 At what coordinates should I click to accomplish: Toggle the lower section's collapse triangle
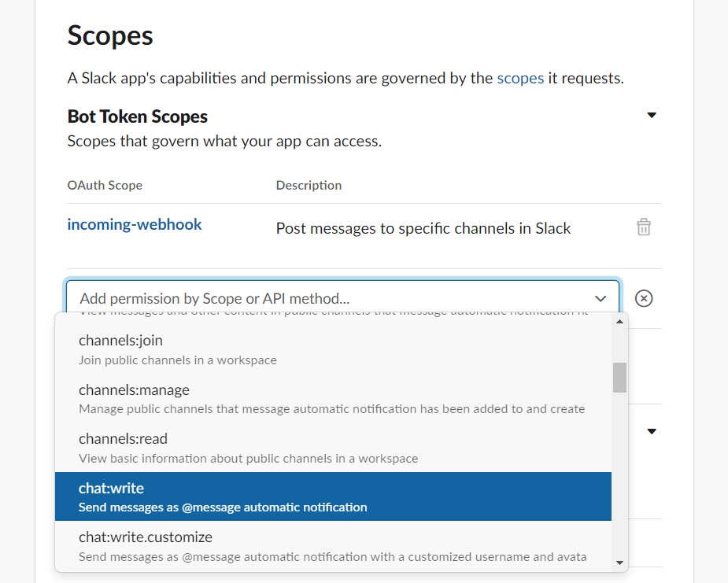pos(652,431)
